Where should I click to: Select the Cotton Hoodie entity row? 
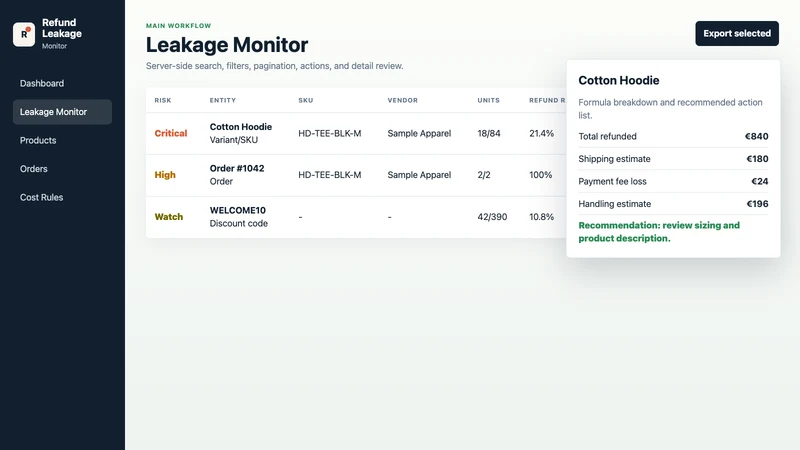click(x=356, y=133)
